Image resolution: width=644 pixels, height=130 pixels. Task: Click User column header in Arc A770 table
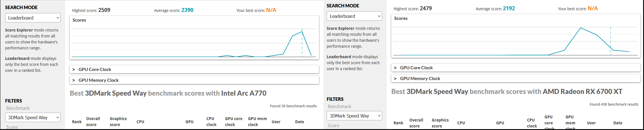click(x=276, y=122)
